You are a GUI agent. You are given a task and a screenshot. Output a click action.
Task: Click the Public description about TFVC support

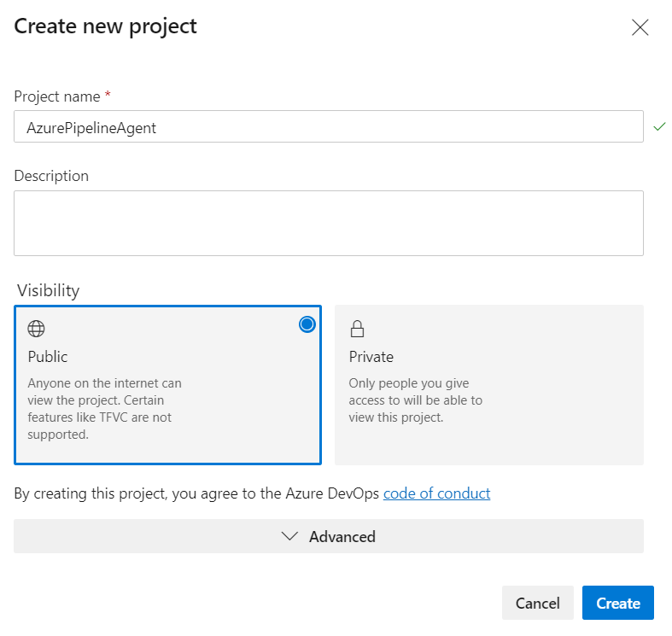[x=104, y=408]
